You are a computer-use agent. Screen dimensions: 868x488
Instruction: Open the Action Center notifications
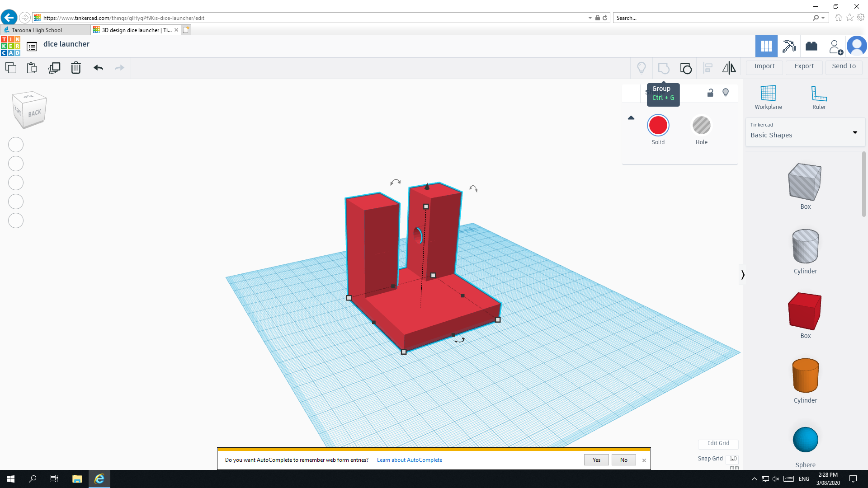click(x=853, y=479)
